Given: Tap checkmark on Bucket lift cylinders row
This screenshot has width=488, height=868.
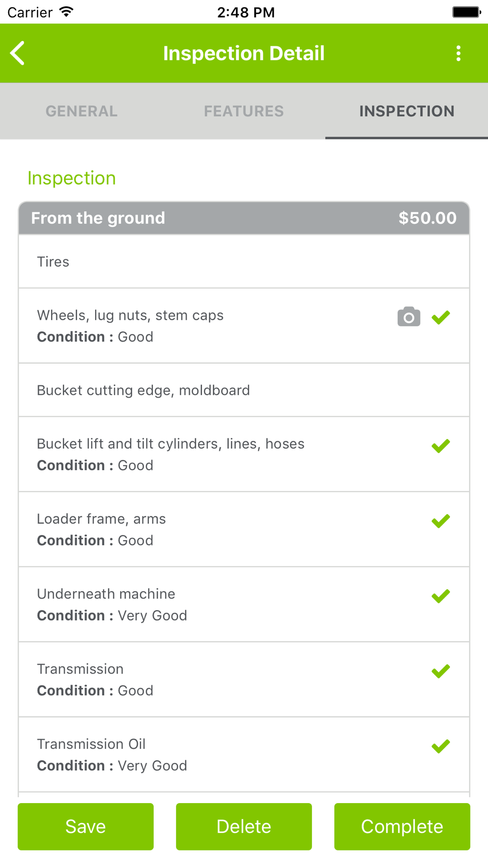Looking at the screenshot, I should [441, 446].
